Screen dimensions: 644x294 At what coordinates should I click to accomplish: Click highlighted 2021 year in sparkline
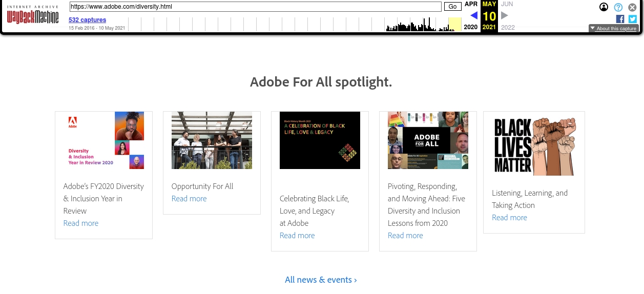click(455, 24)
